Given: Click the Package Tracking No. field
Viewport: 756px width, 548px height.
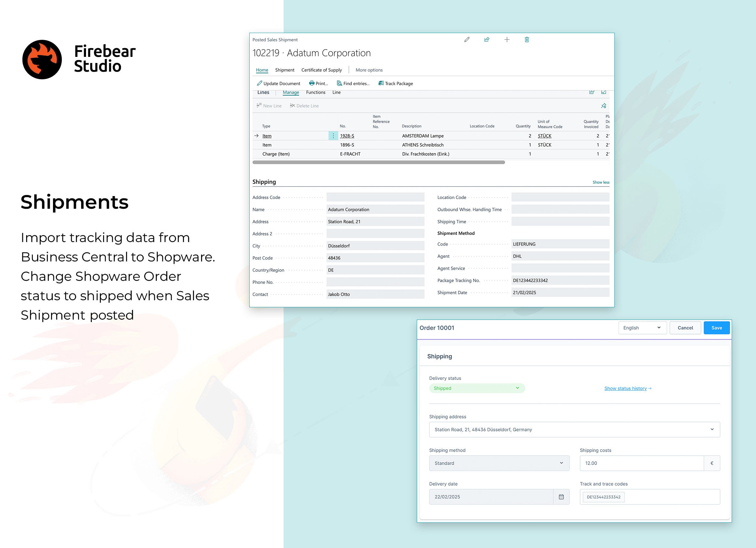Looking at the screenshot, I should [x=560, y=280].
